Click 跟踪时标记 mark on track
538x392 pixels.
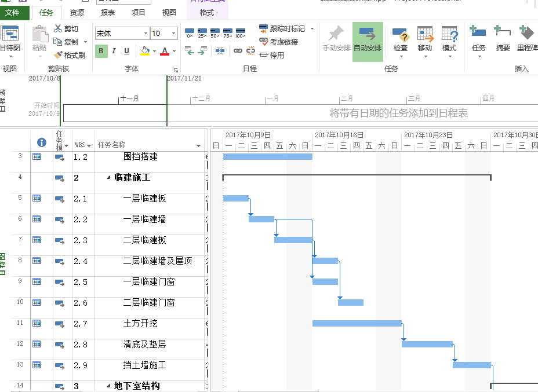click(282, 28)
